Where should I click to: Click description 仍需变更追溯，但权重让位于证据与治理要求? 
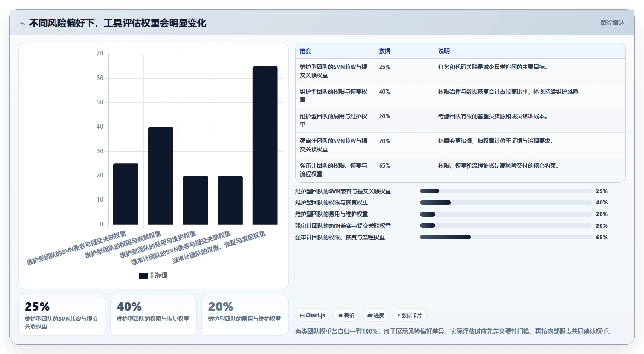click(496, 141)
